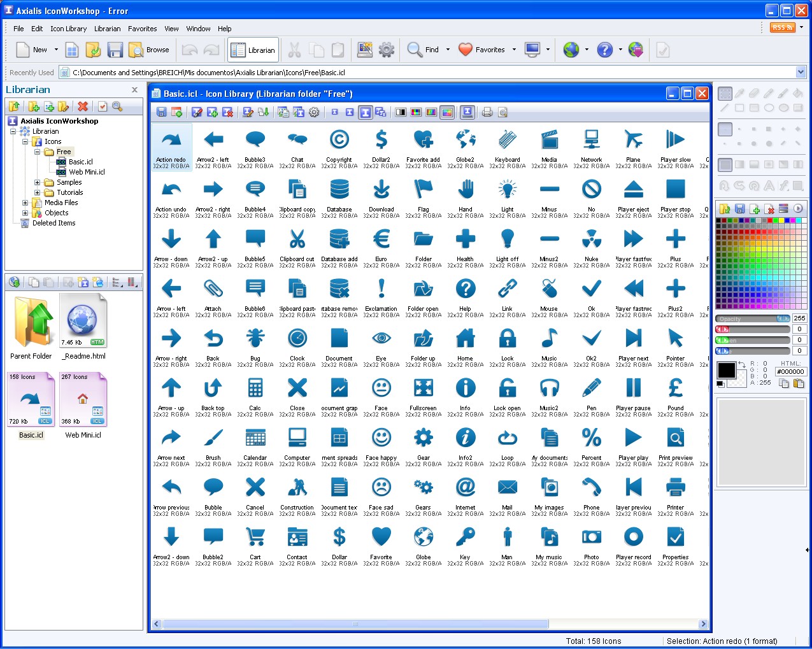Click the blue Help question mark icon
Image resolution: width=812 pixels, height=649 pixels.
click(605, 50)
